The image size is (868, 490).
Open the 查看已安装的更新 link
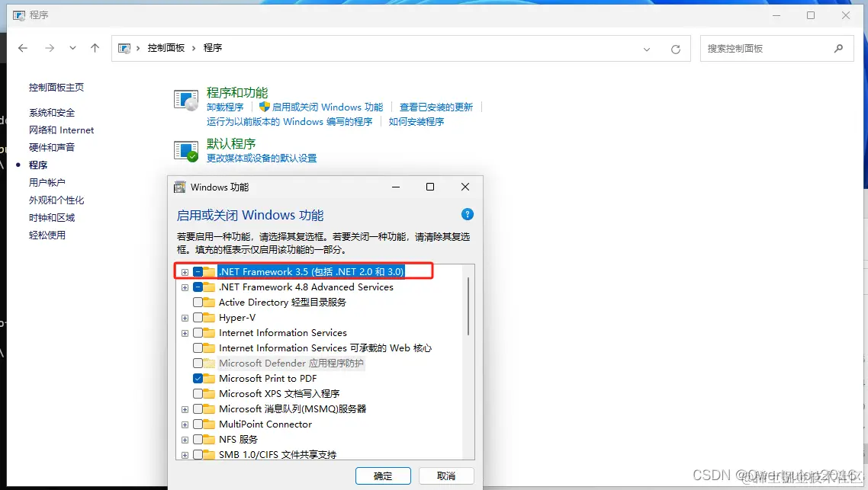[x=436, y=107]
